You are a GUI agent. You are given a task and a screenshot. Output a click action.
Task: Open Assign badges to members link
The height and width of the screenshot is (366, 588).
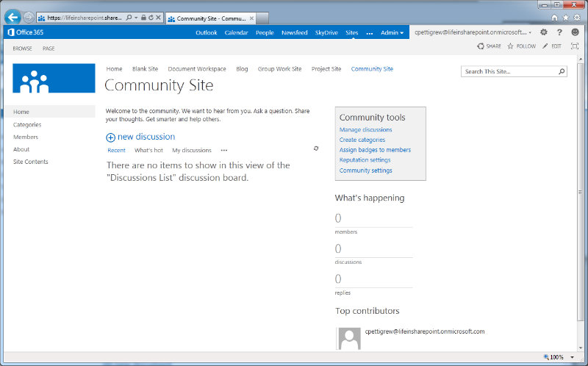(375, 150)
